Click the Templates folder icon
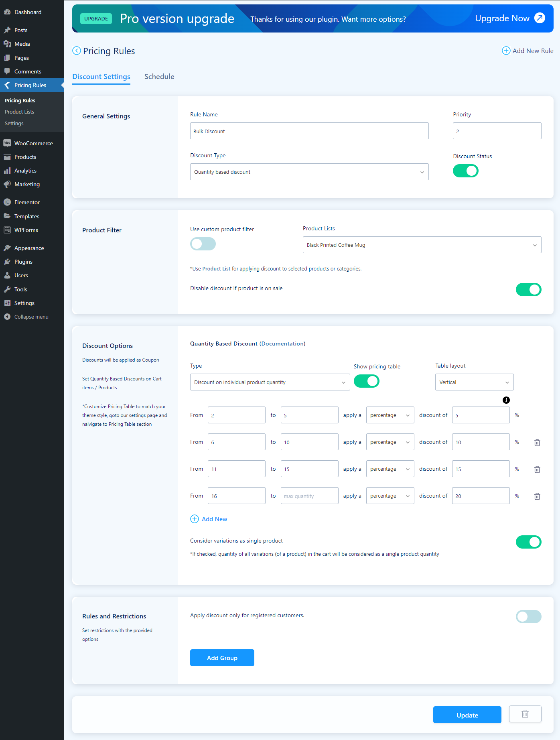 (x=7, y=216)
